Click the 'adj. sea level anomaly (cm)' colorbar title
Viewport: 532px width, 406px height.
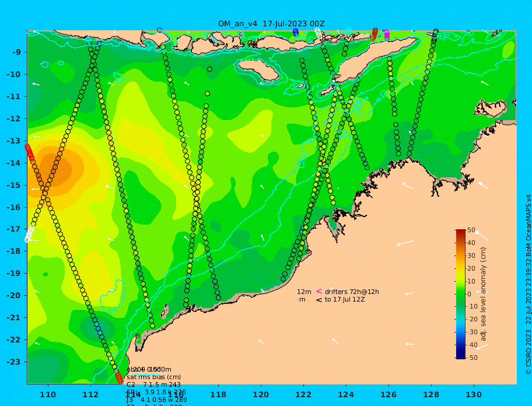pos(483,294)
